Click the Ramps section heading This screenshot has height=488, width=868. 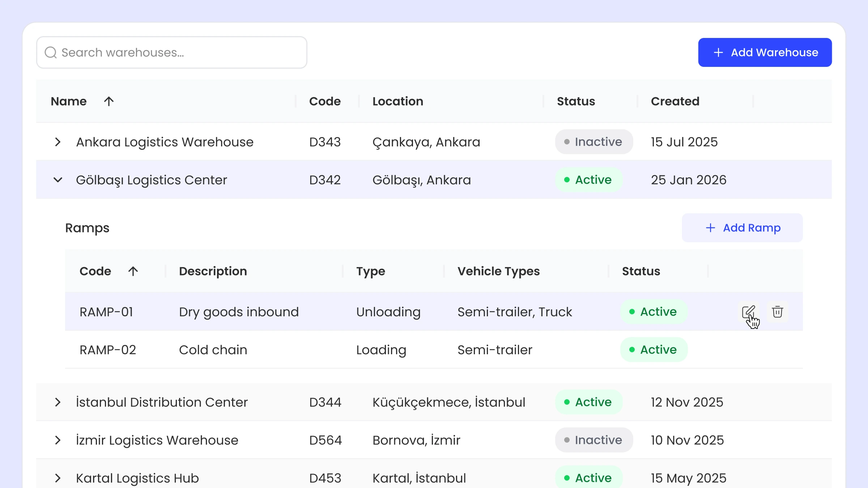87,228
